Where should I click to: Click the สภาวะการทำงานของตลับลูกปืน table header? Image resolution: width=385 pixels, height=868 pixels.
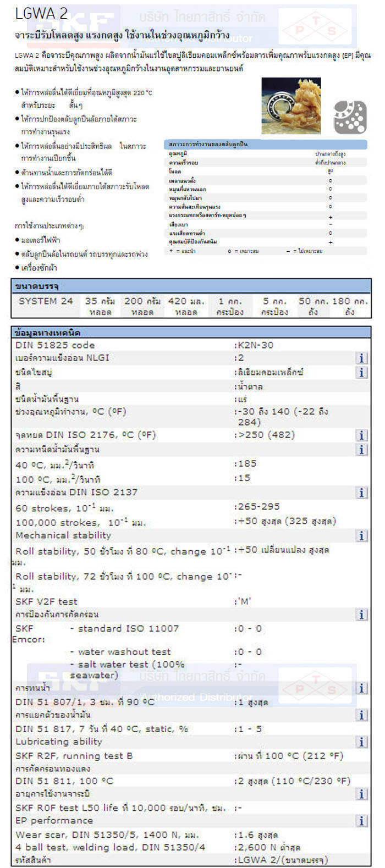click(266, 145)
